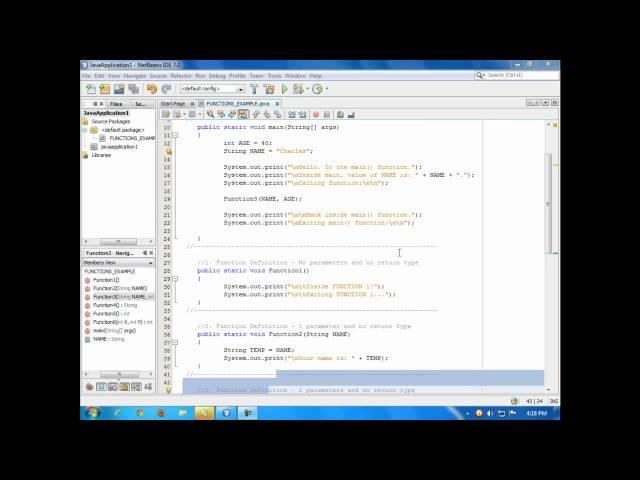This screenshot has width=640, height=480.
Task: Close the FUNCTIONS_EXAMPLE.java tab
Action: 277,104
